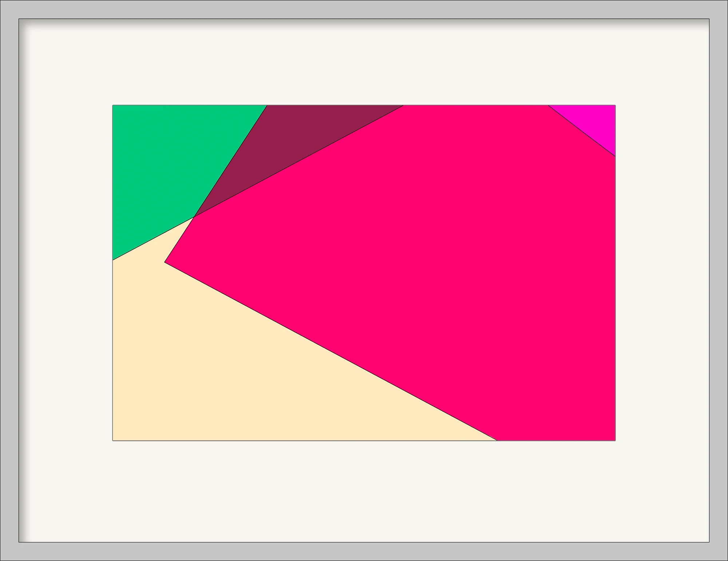Image resolution: width=728 pixels, height=561 pixels.
Task: Click the top-left corner of the green shape
Action: (113, 106)
